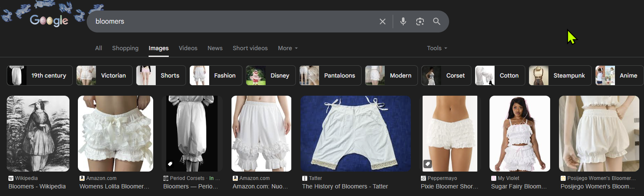The height and width of the screenshot is (196, 644).
Task: Switch to the Videos tab
Action: pyautogui.click(x=188, y=48)
